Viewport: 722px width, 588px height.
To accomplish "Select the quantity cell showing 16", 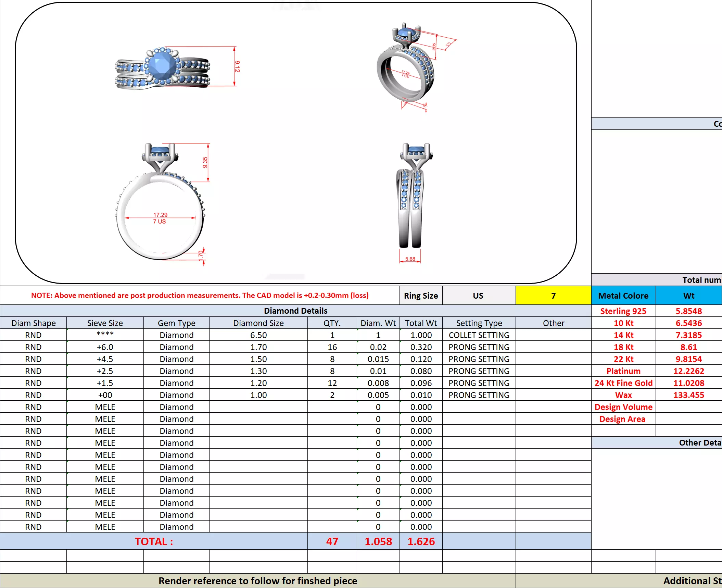I will click(332, 347).
